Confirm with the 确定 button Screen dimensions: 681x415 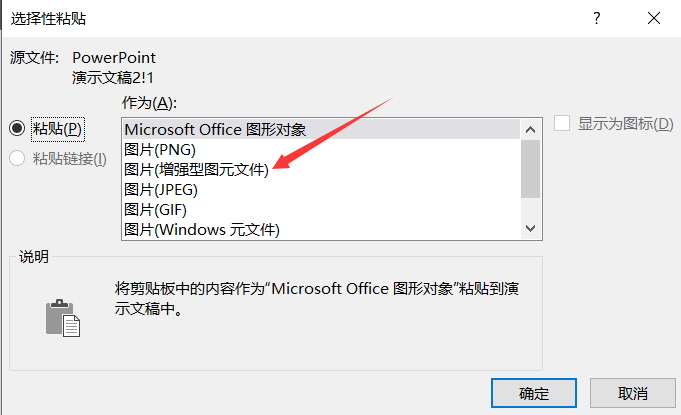pos(533,392)
